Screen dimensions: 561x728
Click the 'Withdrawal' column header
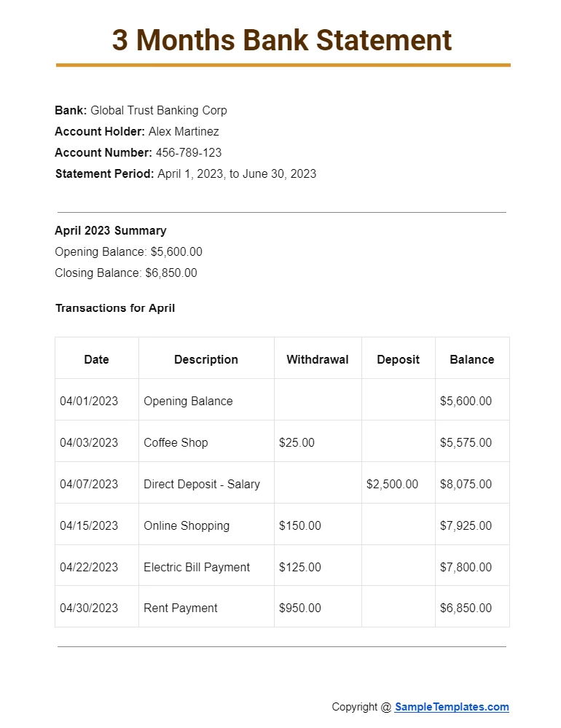pyautogui.click(x=318, y=359)
